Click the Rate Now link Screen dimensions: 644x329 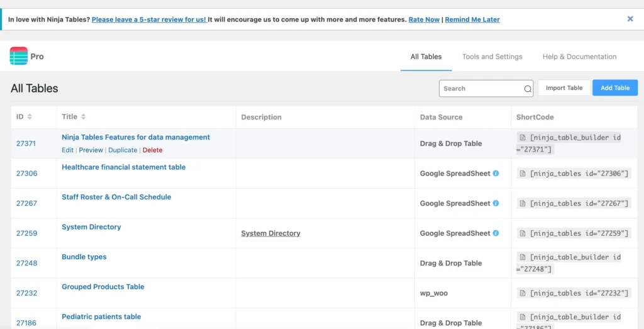click(x=424, y=20)
